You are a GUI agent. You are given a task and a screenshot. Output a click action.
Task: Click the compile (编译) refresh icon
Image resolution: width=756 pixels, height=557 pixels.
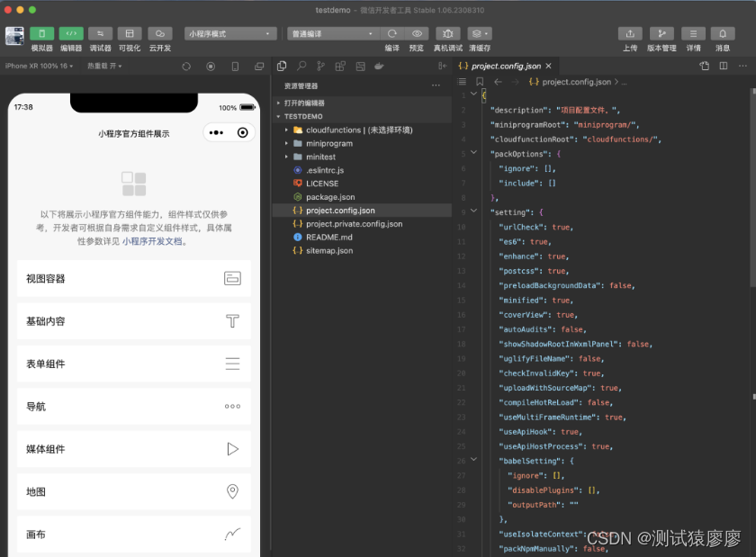click(392, 34)
